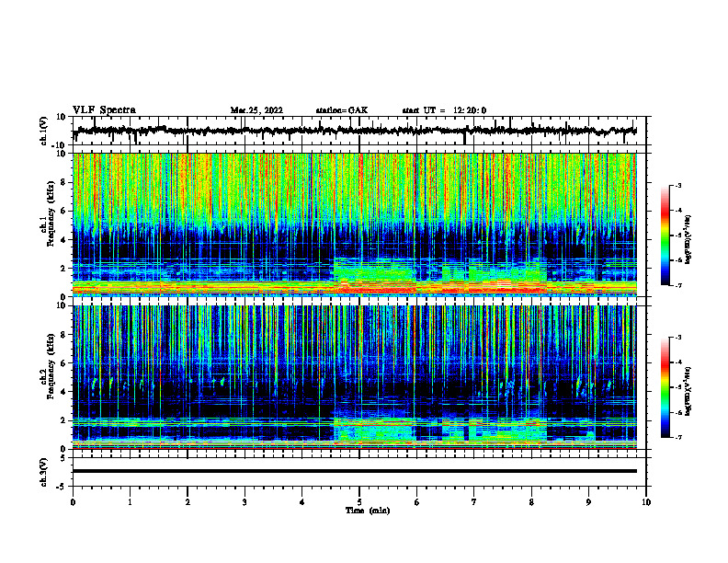The width and height of the screenshot is (728, 563).
Task: Click the "ch.3(V)" axis label
Action: (x=44, y=472)
